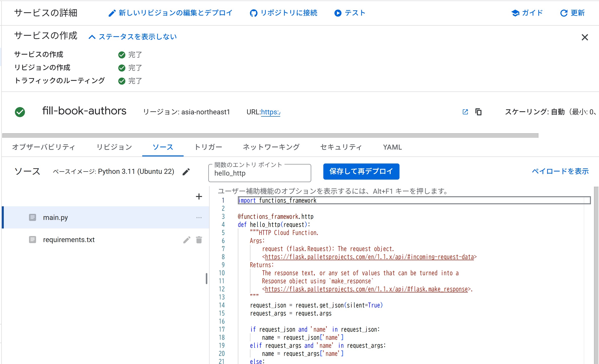Open service URL in new tab icon

pyautogui.click(x=465, y=112)
